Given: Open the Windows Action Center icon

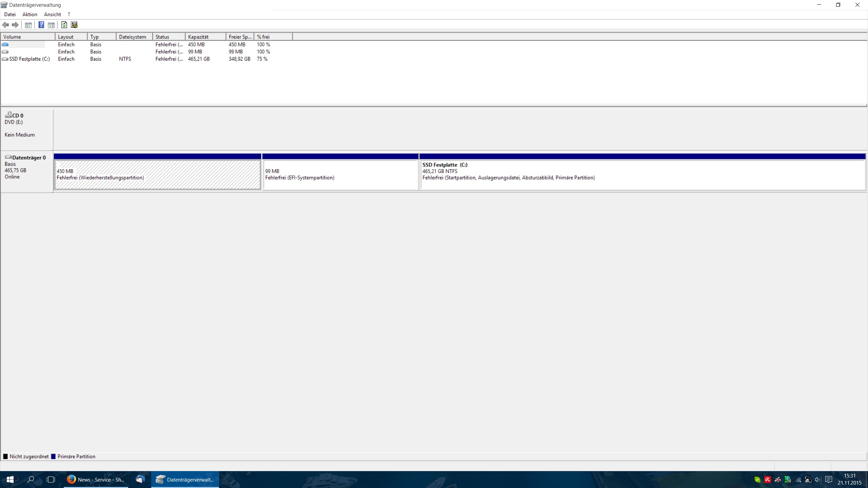Looking at the screenshot, I should point(829,480).
